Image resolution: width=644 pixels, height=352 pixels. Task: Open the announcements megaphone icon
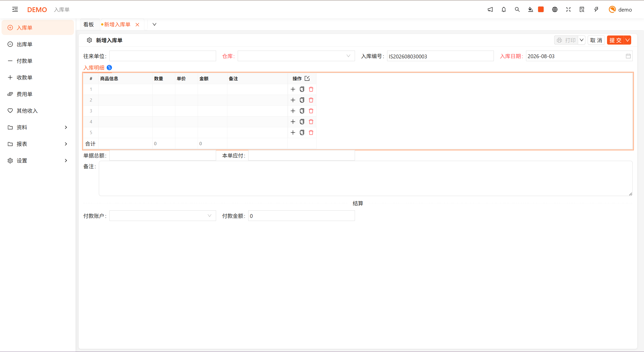pos(490,10)
